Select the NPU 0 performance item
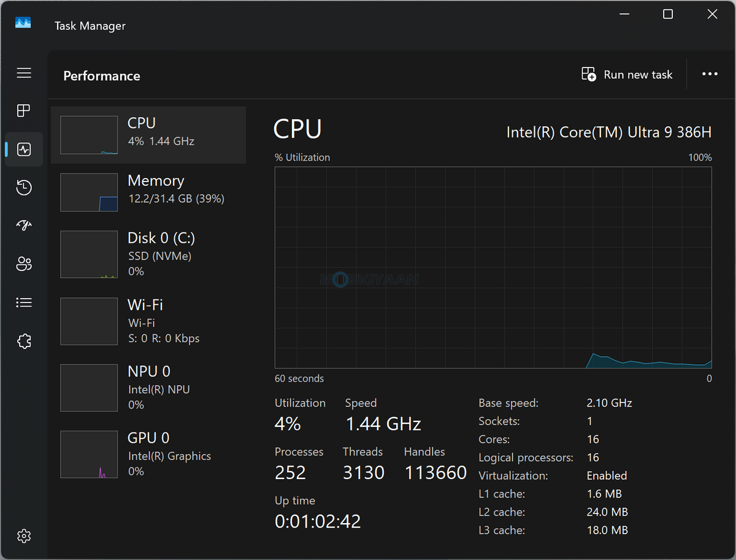This screenshot has height=560, width=736. (148, 388)
